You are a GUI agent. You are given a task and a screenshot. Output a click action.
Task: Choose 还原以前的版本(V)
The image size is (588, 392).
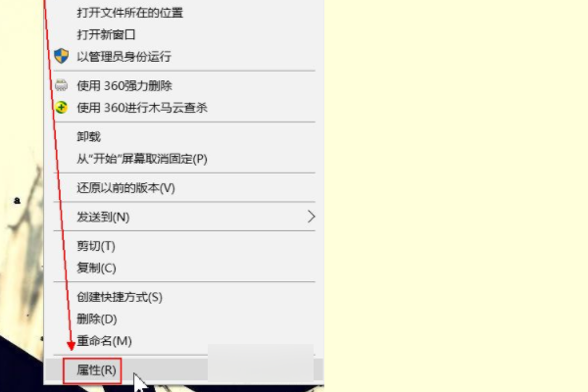click(184, 188)
